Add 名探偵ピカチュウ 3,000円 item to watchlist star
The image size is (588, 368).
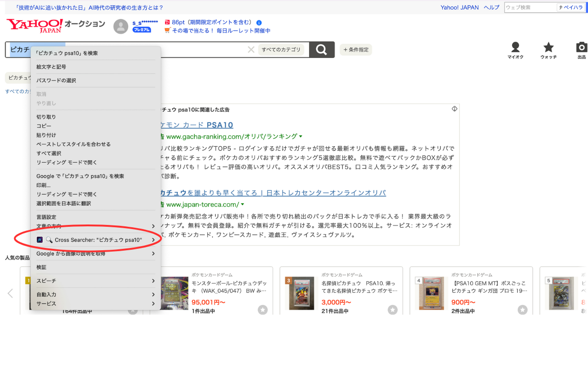(393, 310)
